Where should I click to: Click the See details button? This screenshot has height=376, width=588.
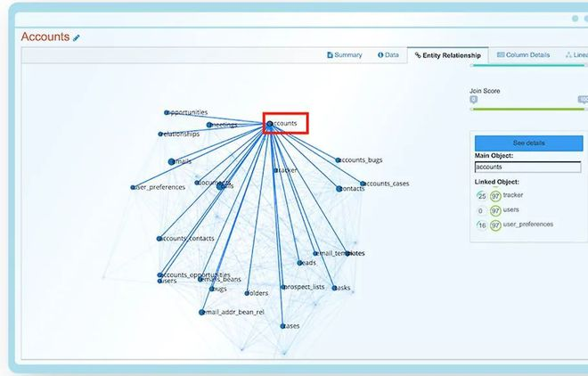pyautogui.click(x=528, y=143)
